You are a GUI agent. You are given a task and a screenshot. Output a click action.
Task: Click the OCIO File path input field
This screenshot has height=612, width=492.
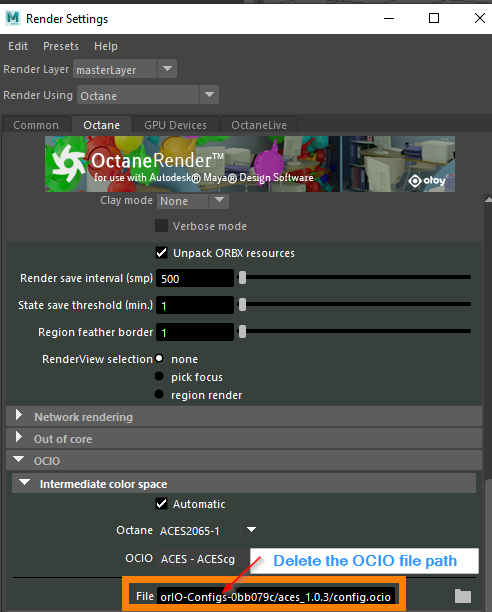tap(276, 596)
